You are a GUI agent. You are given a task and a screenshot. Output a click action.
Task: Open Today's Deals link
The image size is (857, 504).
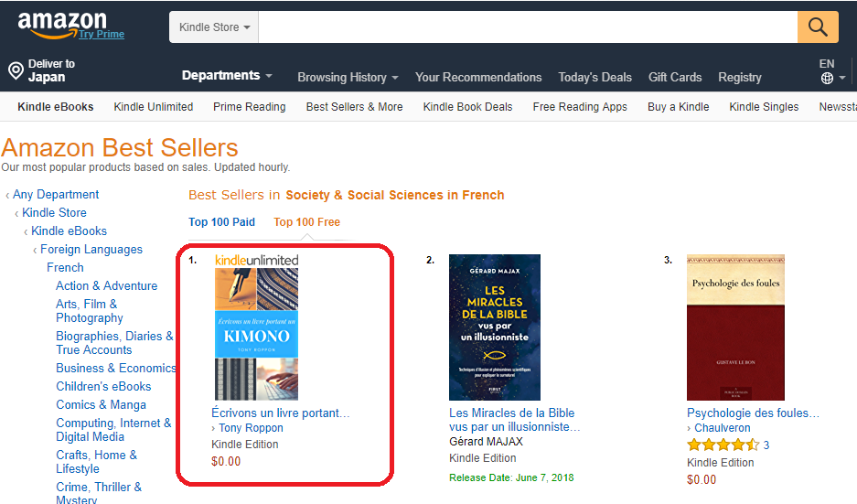[595, 78]
